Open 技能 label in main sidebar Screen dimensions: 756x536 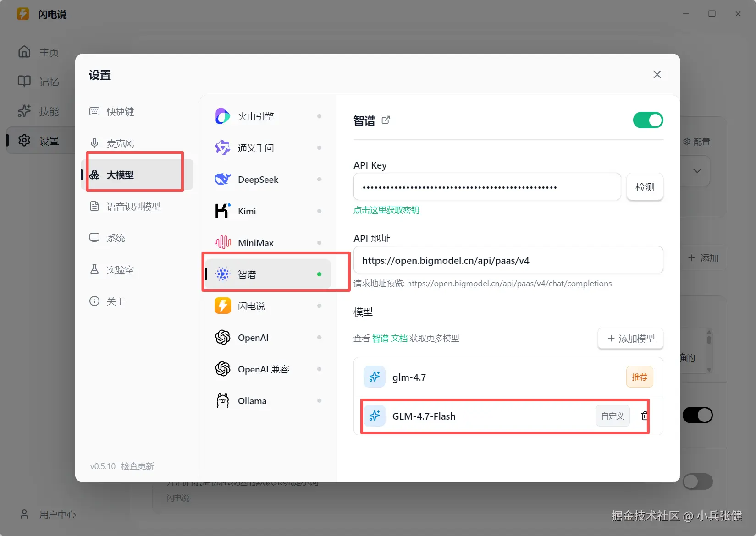[49, 111]
